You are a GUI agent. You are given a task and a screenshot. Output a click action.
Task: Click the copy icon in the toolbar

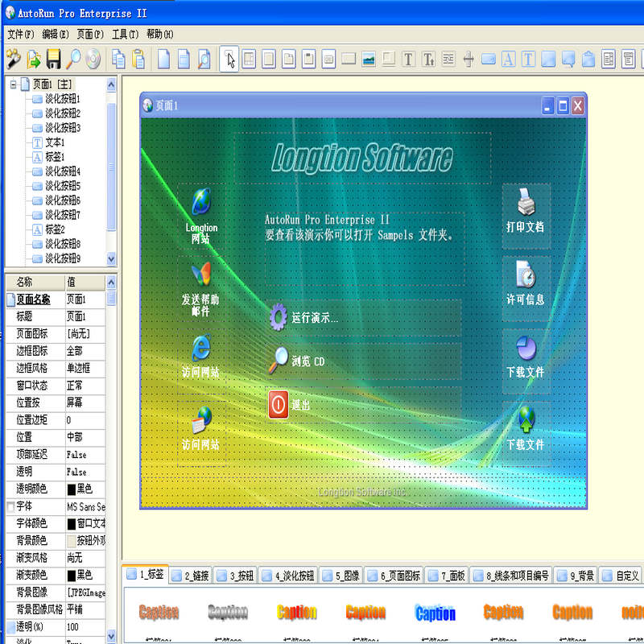[x=118, y=59]
